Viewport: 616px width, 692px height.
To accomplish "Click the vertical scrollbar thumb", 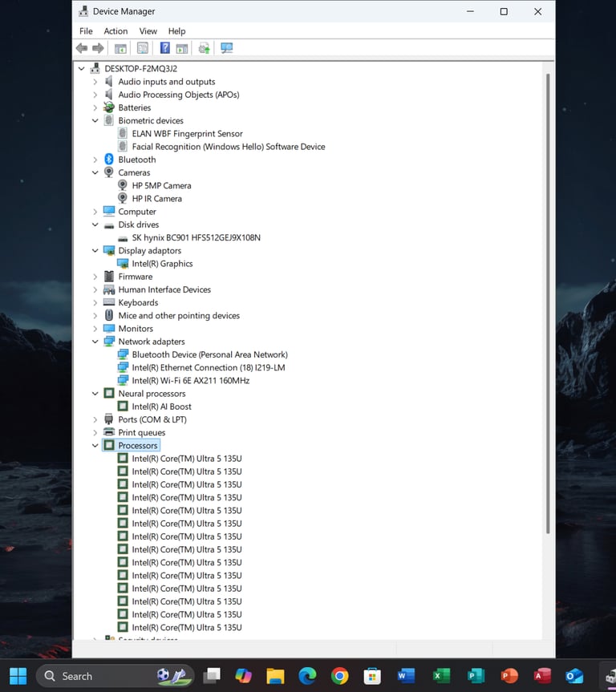I will coord(548,304).
